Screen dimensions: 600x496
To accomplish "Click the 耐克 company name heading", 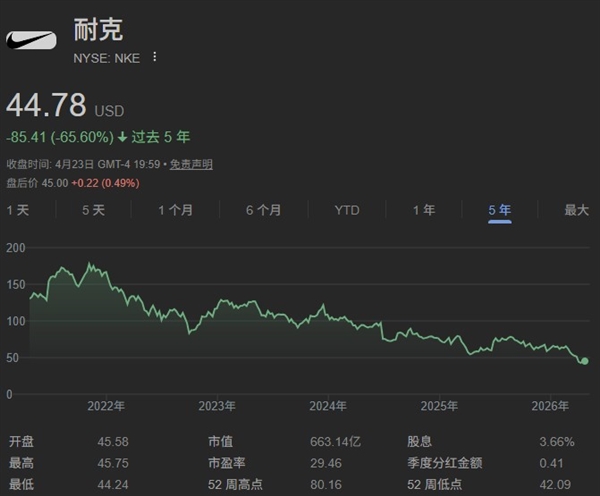I will tap(98, 28).
